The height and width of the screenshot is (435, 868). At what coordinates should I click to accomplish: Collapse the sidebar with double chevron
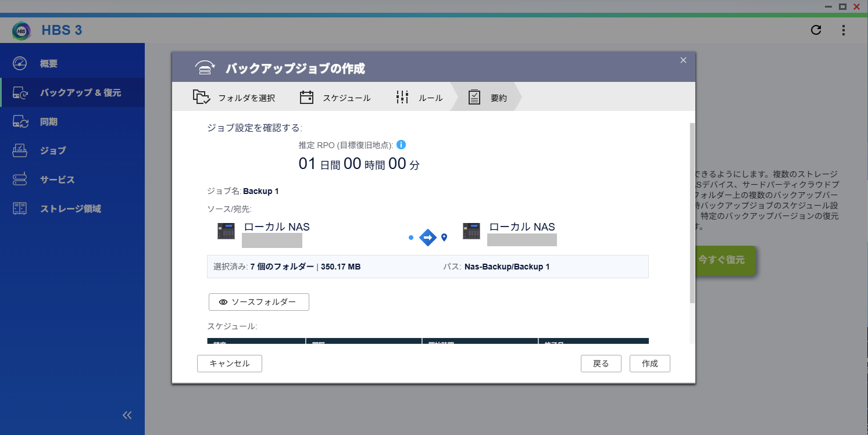click(x=127, y=415)
